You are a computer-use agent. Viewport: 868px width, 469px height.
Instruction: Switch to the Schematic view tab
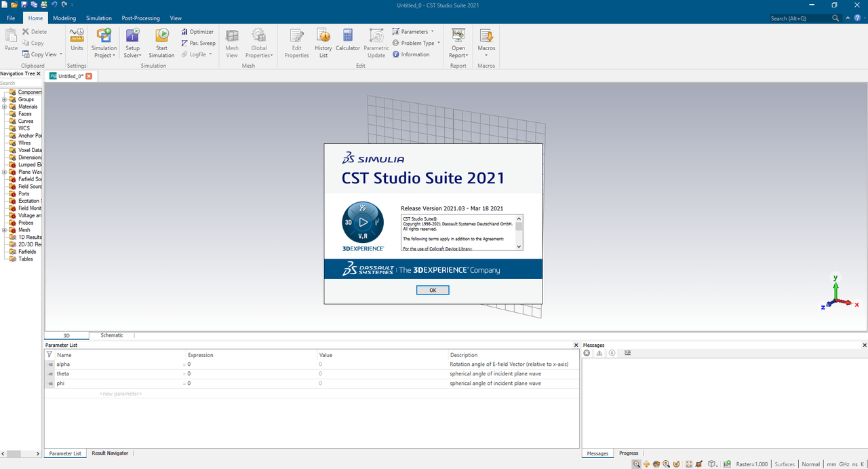(112, 335)
